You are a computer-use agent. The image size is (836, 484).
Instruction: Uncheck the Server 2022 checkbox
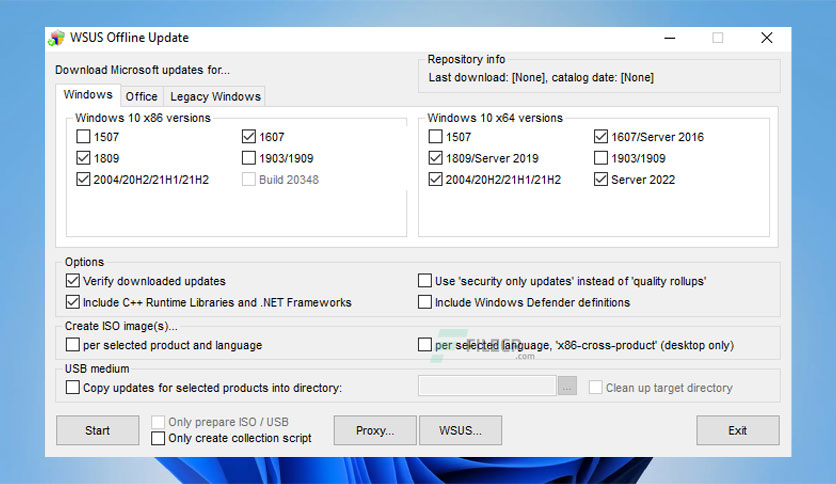(601, 179)
